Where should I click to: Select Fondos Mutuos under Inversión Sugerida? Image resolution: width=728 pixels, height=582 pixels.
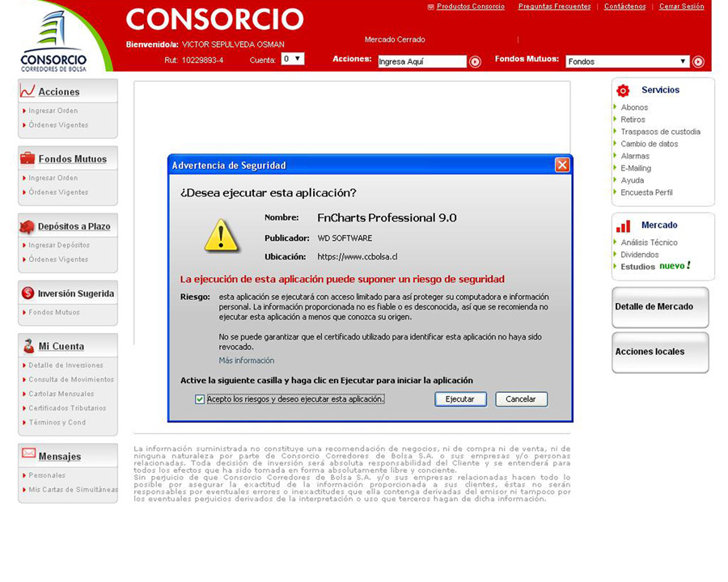pyautogui.click(x=54, y=312)
